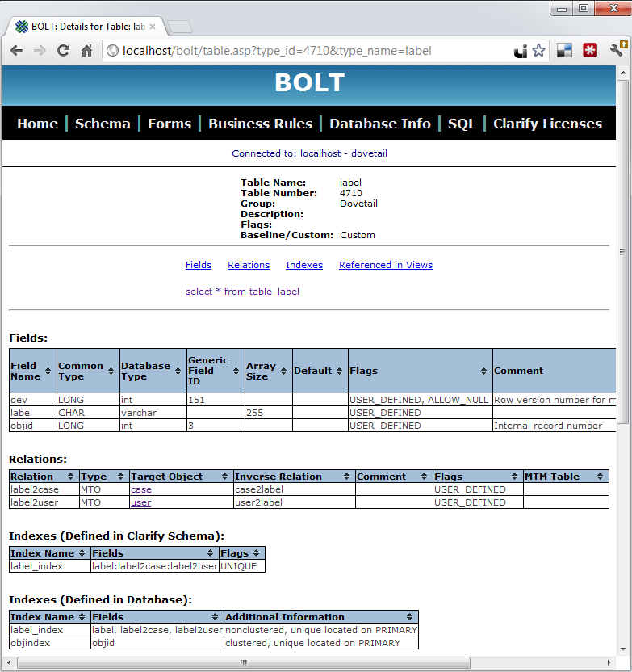
Task: Open a new tab with the blank tab button
Action: pyautogui.click(x=180, y=27)
